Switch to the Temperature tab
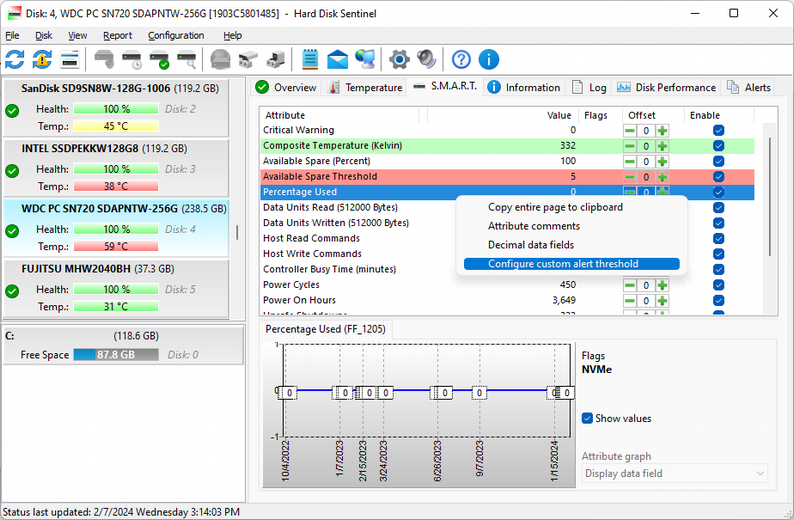This screenshot has height=520, width=794. click(x=366, y=87)
